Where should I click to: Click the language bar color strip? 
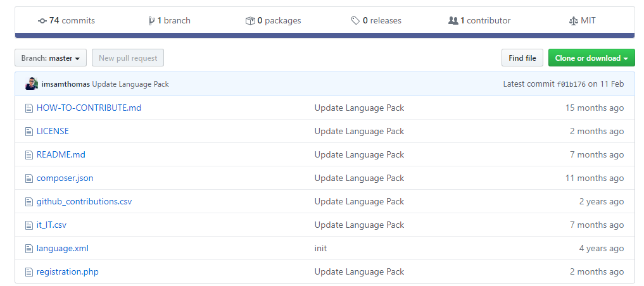[x=324, y=35]
